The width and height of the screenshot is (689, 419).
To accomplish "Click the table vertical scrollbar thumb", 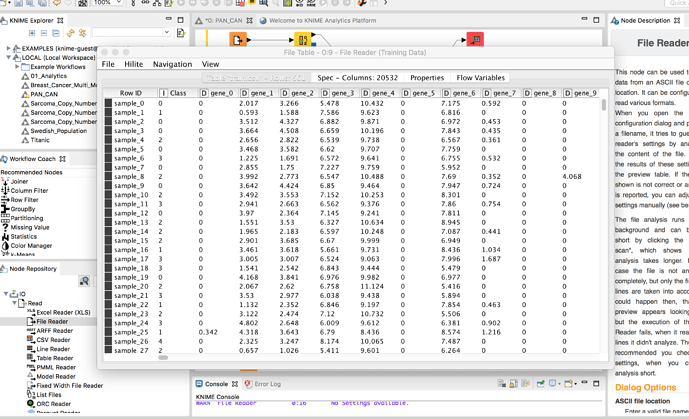I will click(604, 105).
